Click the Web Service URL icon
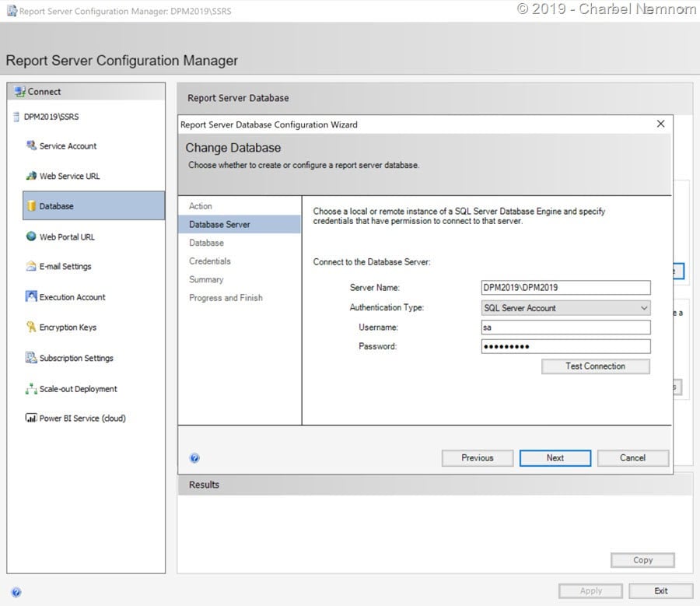The height and width of the screenshot is (606, 700). tap(31, 176)
